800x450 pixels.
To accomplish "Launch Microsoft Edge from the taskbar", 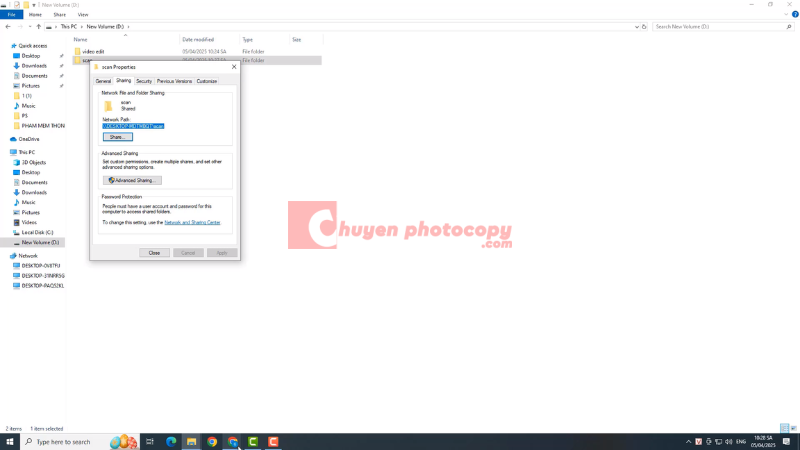I will (x=171, y=442).
